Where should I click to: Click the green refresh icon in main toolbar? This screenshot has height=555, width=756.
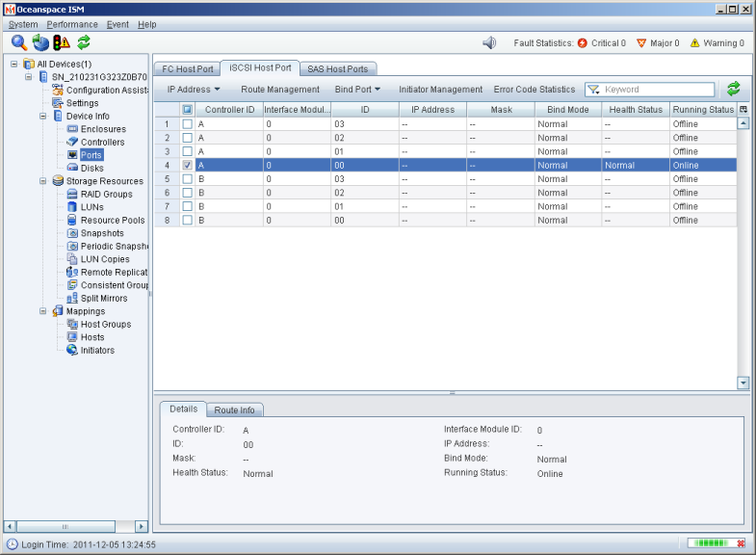coord(84,43)
